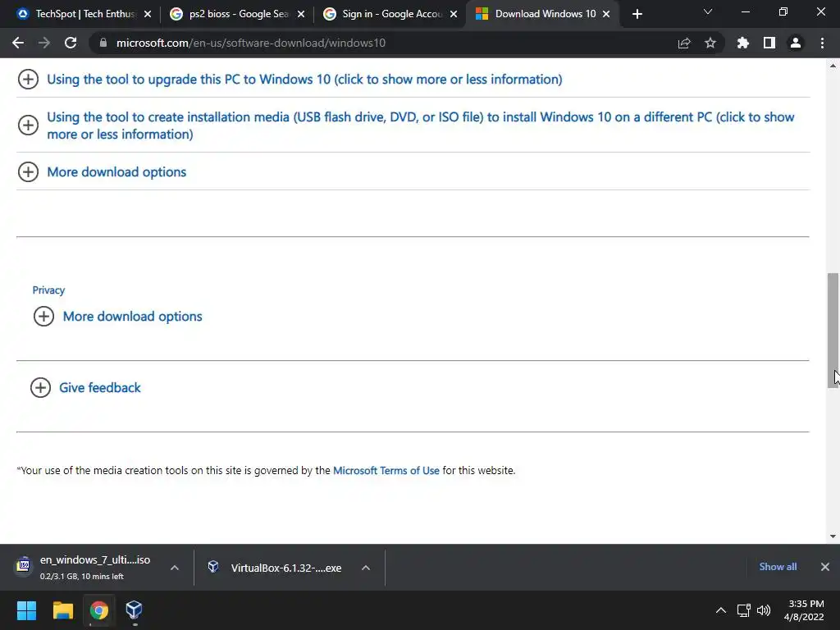Image resolution: width=840 pixels, height=630 pixels.
Task: Open VirtualBox from the taskbar
Action: [x=134, y=610]
